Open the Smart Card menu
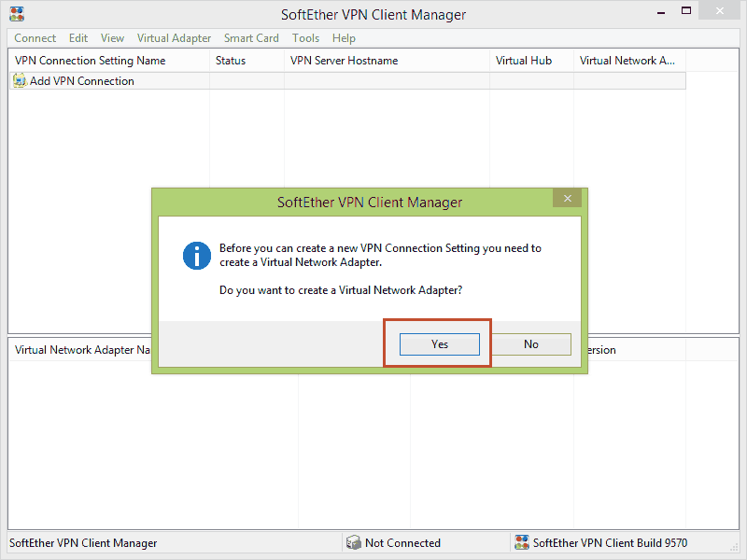 tap(251, 38)
